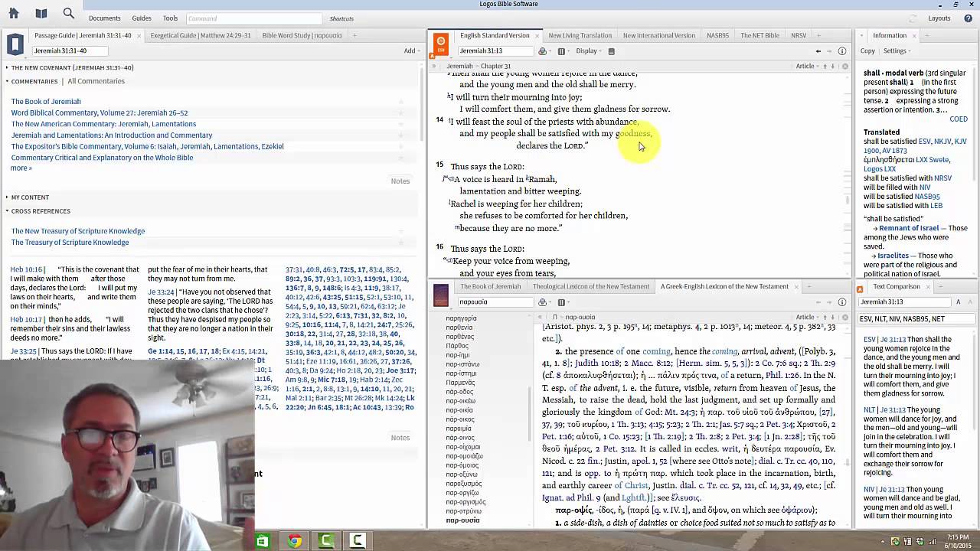Select παρ-ουσία in the lexicon word list
Image resolution: width=980 pixels, height=551 pixels.
[462, 520]
